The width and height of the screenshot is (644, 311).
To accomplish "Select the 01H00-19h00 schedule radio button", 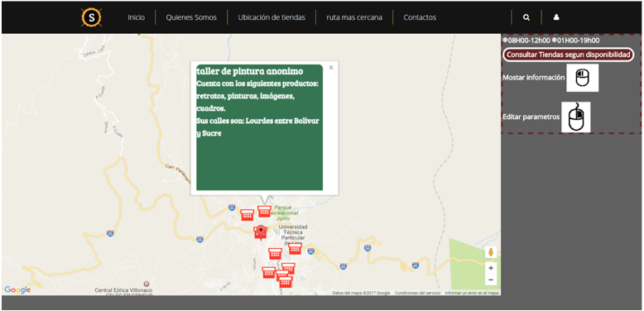I will (x=555, y=41).
